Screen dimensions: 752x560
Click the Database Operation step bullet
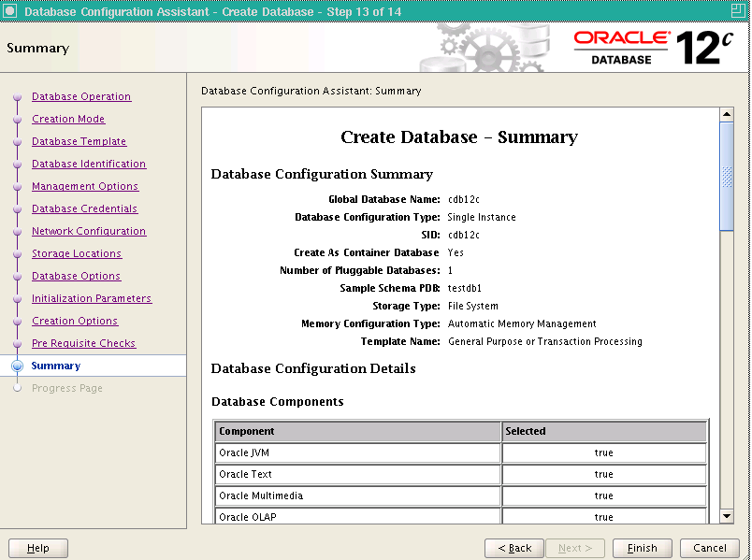[17, 97]
